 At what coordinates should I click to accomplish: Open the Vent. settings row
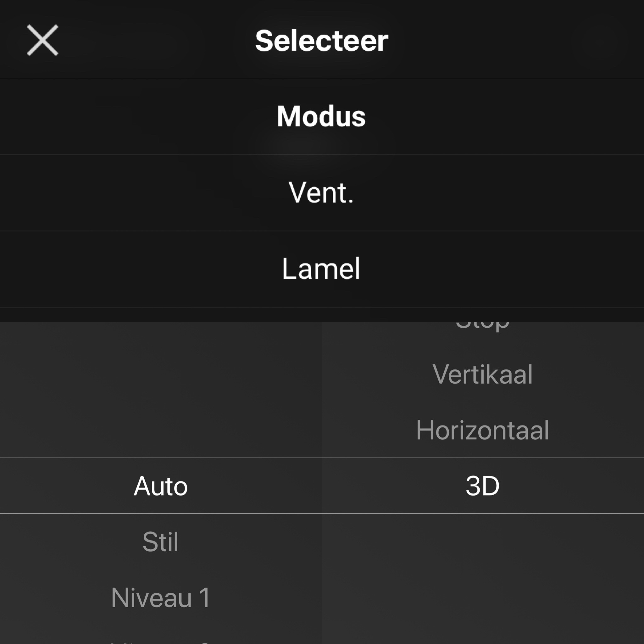(x=322, y=193)
